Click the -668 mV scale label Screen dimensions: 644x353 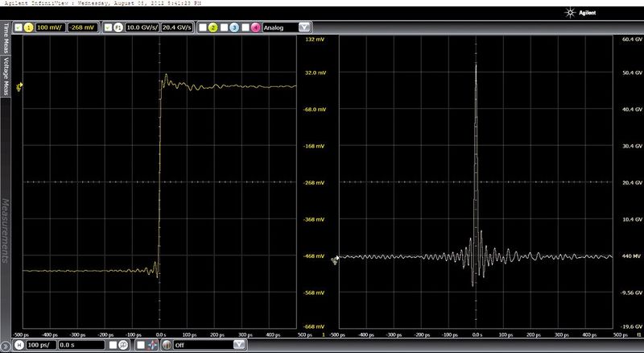tap(315, 326)
